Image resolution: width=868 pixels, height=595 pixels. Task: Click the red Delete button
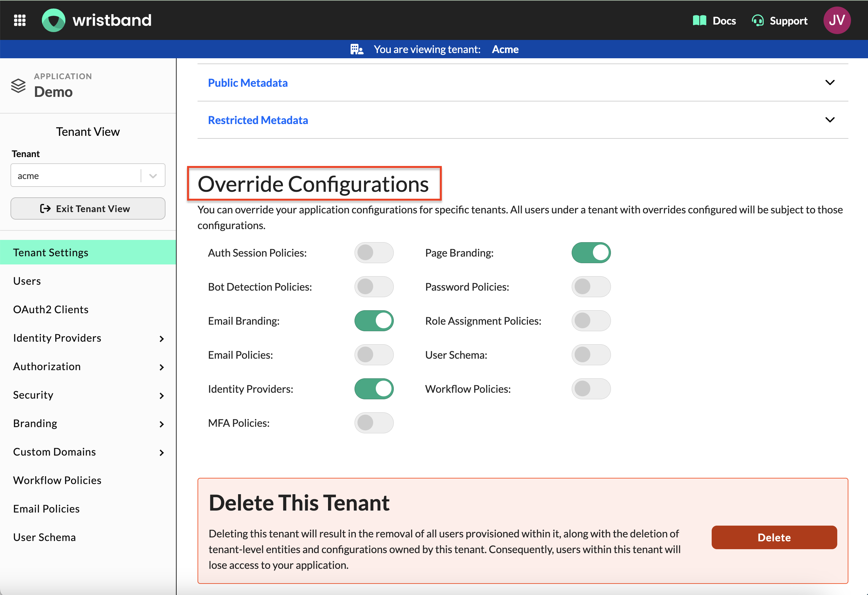click(x=774, y=537)
